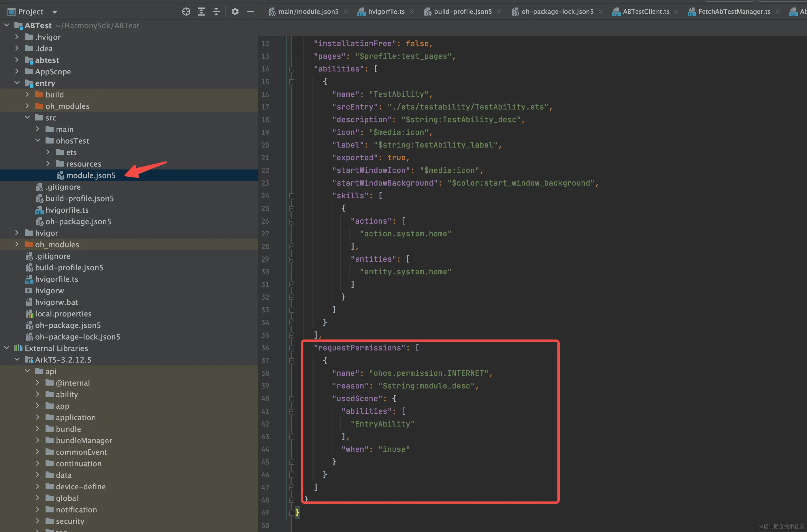807x532 pixels.
Task: Collapse the entry module folder
Action: coord(17,83)
